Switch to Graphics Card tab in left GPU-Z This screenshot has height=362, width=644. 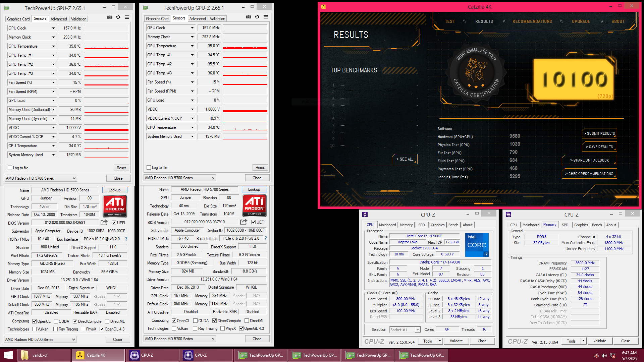pos(18,19)
